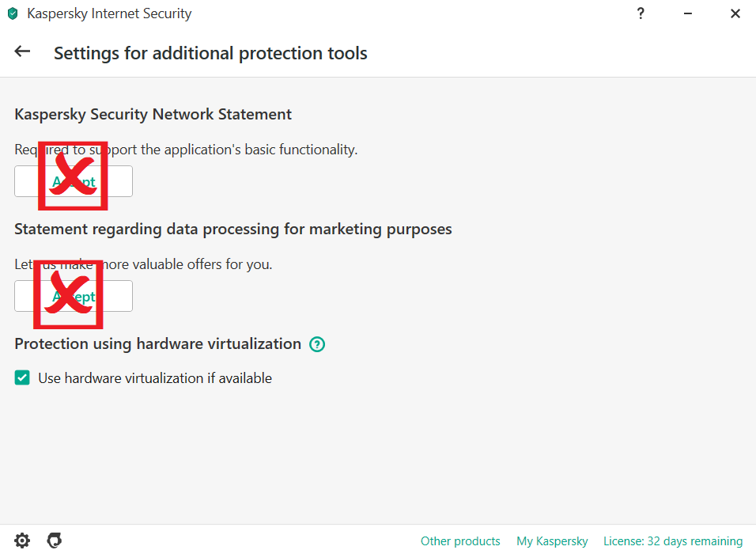The image size is (756, 550).
Task: Accept the marketing data processing statement
Action: (x=74, y=296)
